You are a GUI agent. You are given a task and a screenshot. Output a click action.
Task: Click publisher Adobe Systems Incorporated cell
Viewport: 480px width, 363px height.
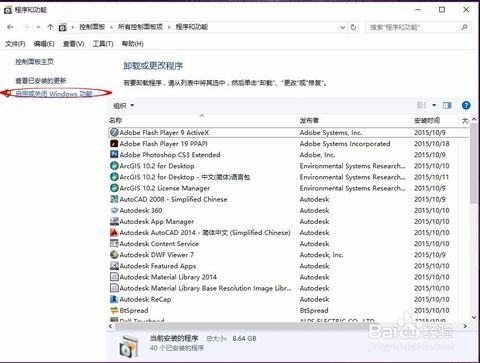(x=345, y=144)
